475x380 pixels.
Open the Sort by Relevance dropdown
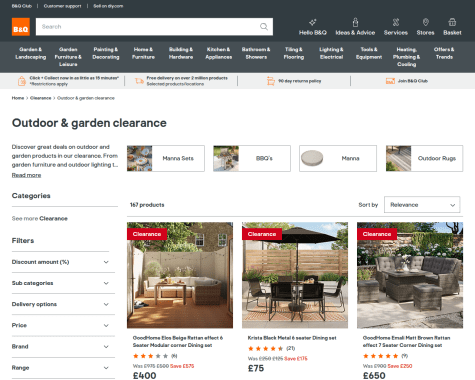click(x=422, y=205)
